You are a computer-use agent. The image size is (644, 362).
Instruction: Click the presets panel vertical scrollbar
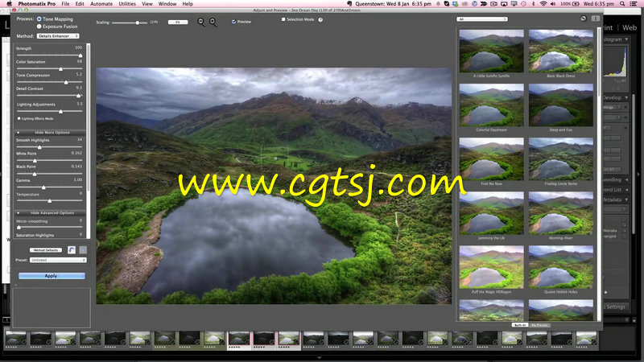pyautogui.click(x=599, y=175)
